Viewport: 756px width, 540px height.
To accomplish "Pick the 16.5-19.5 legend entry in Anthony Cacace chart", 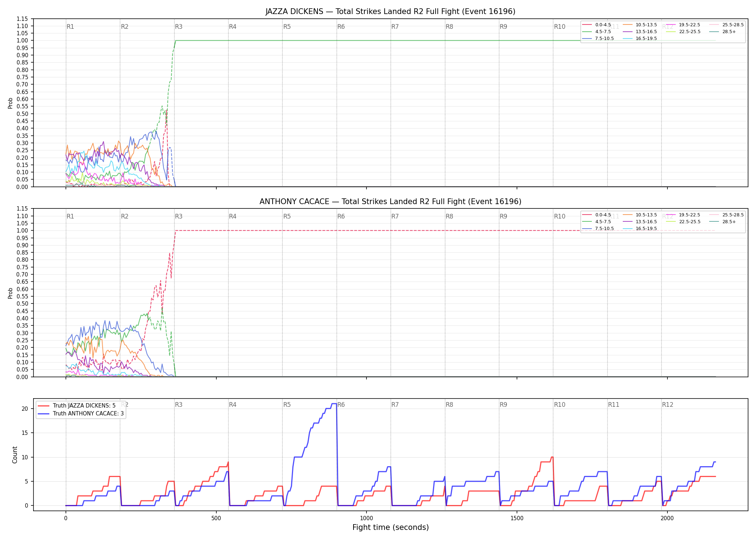I will pyautogui.click(x=640, y=229).
